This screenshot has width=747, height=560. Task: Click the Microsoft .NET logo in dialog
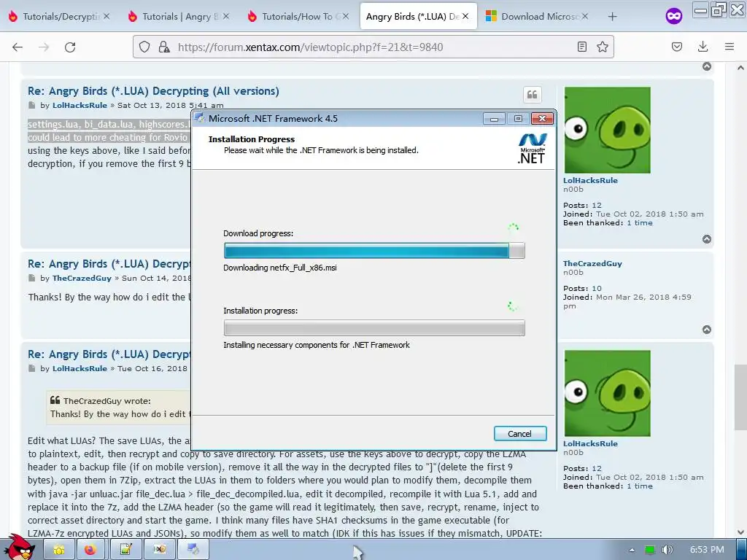532,149
